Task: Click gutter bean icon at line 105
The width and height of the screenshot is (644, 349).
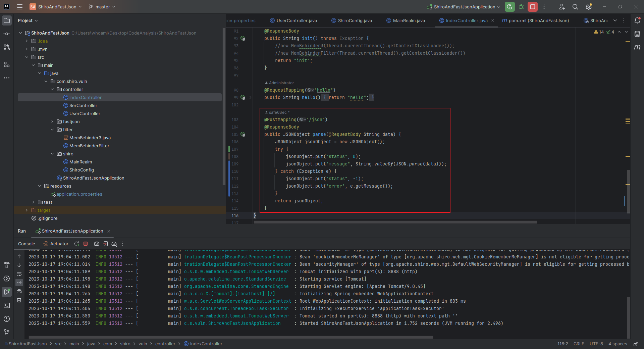Action: [x=243, y=135]
